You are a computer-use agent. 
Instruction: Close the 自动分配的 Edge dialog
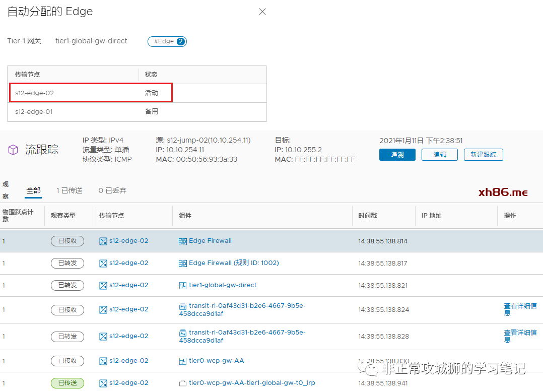(x=262, y=12)
